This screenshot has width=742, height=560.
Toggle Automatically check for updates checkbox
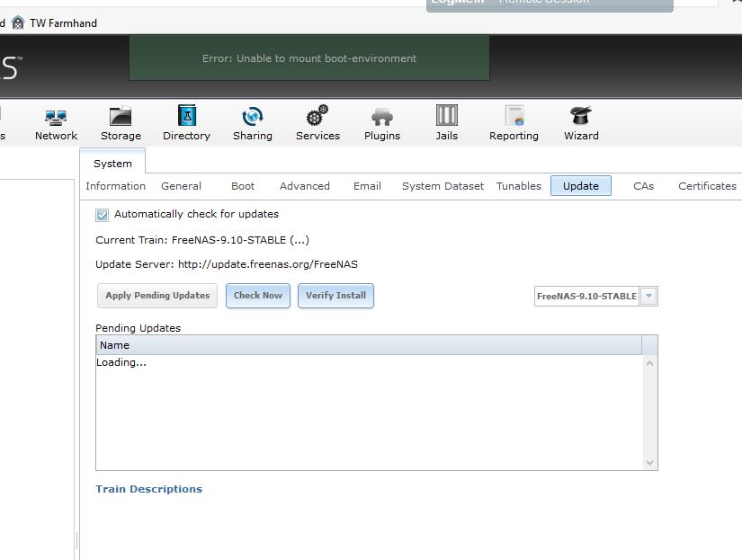pyautogui.click(x=102, y=215)
